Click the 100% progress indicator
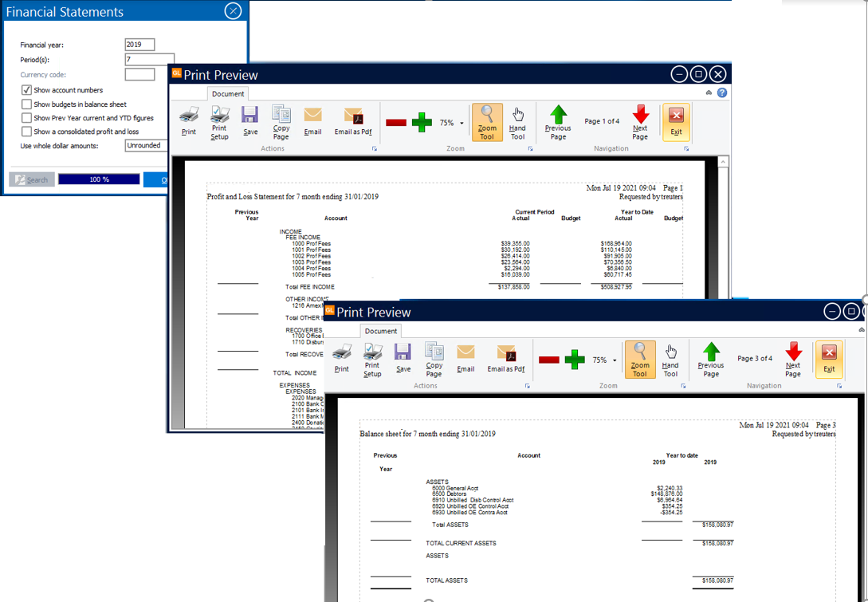 (x=98, y=179)
